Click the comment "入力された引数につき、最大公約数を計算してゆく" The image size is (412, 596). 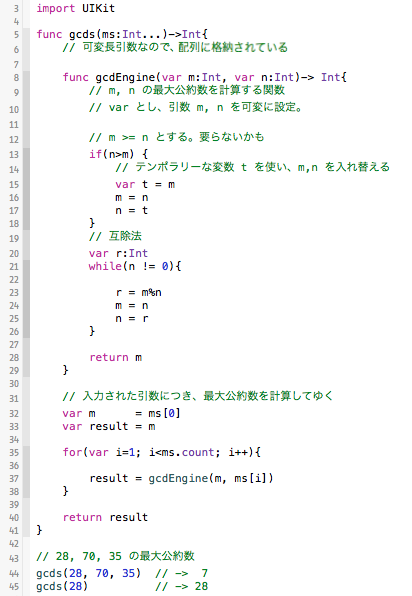198,396
